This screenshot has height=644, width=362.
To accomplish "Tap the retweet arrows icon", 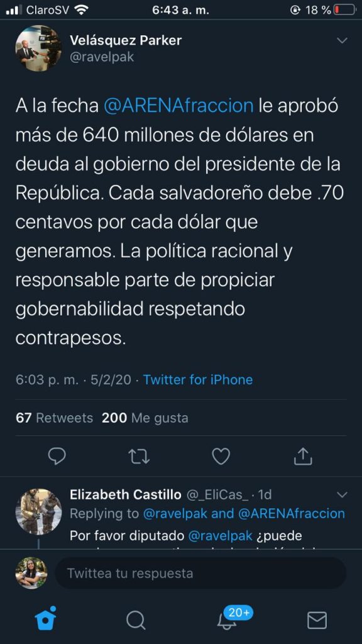I will (x=139, y=457).
